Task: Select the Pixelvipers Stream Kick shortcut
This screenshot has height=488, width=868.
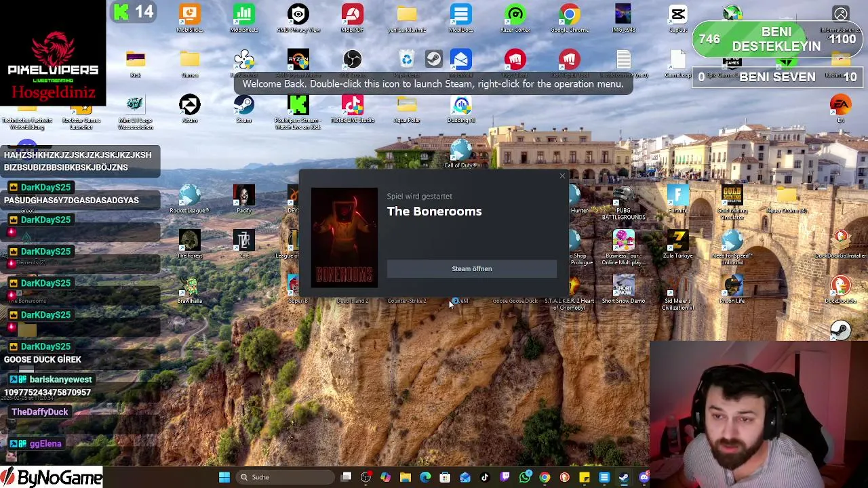Action: point(298,112)
